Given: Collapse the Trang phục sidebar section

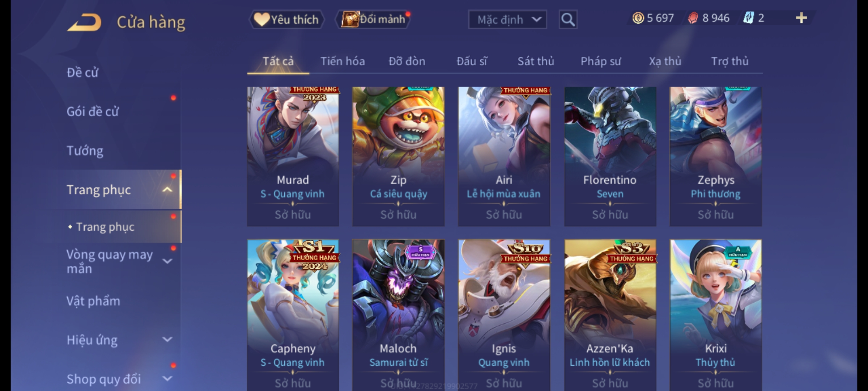Looking at the screenshot, I should [167, 190].
